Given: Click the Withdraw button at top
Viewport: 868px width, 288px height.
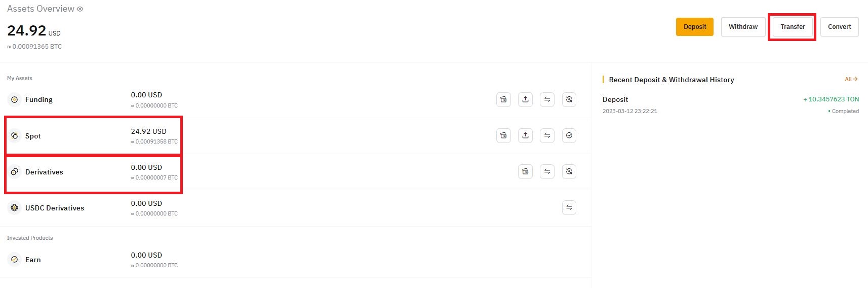Looking at the screenshot, I should coord(743,27).
